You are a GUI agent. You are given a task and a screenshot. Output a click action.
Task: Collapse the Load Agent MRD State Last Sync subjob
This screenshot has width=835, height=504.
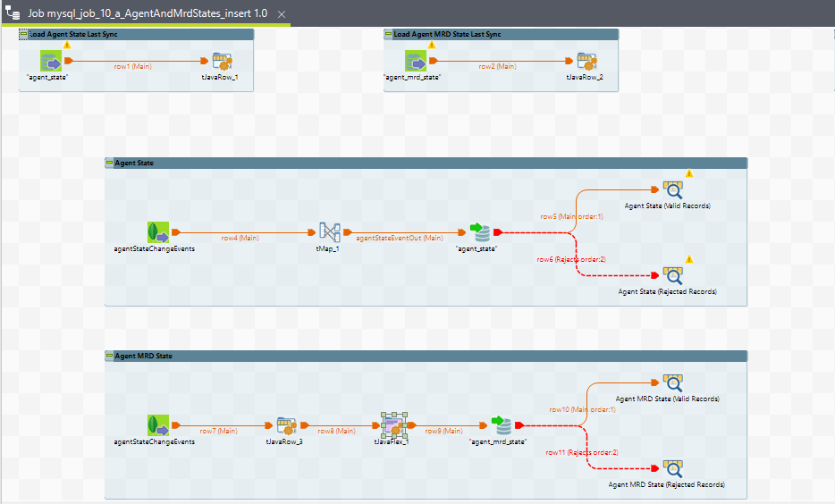(x=388, y=34)
